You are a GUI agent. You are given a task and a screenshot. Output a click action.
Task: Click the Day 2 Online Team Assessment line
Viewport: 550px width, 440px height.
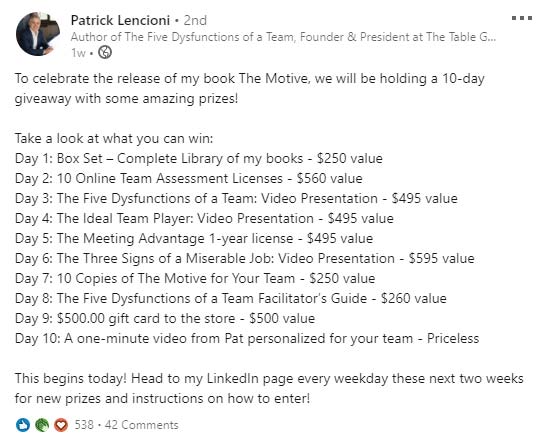point(189,179)
